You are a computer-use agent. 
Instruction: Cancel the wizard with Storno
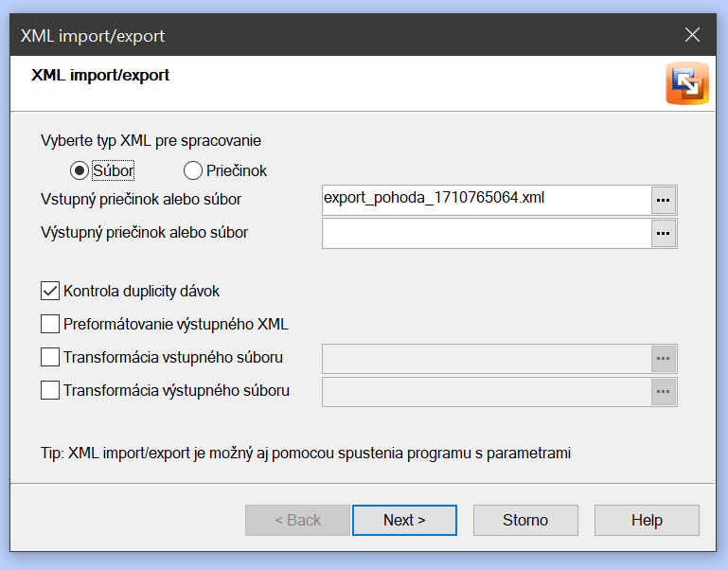(525, 520)
